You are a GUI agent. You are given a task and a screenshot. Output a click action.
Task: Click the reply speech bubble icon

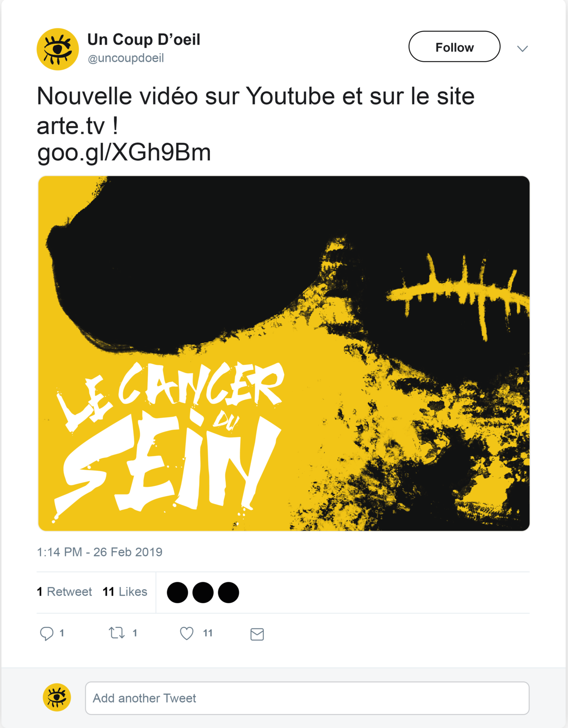47,633
